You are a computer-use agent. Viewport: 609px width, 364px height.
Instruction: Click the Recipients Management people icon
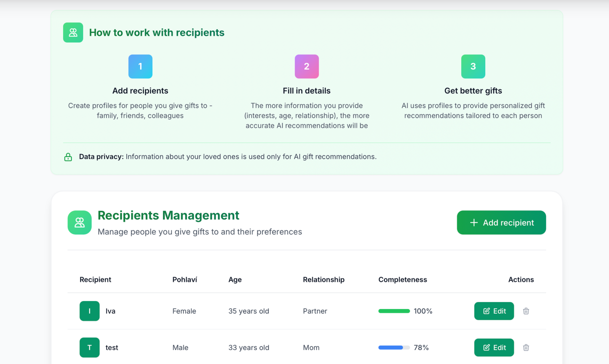[80, 222]
